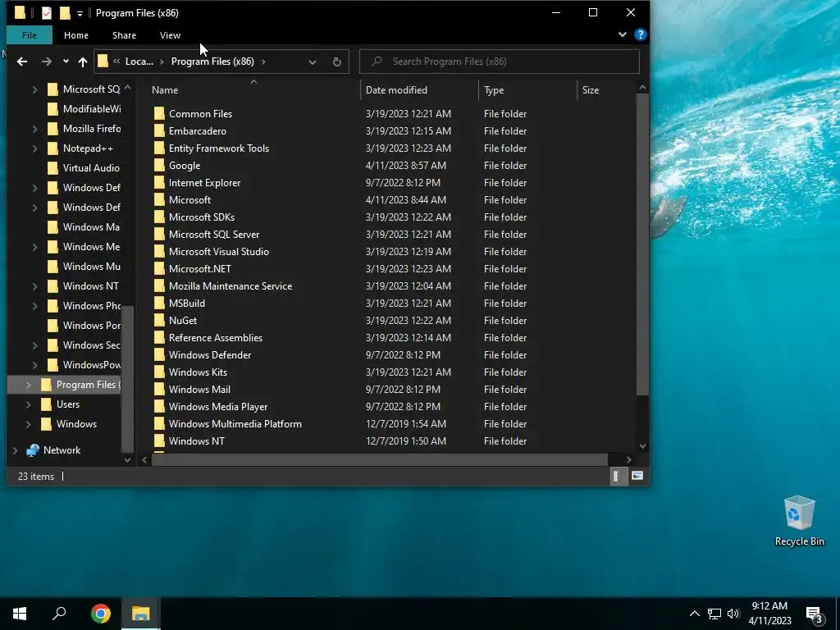This screenshot has height=630, width=840.
Task: Expand the Network tree node
Action: 16,450
